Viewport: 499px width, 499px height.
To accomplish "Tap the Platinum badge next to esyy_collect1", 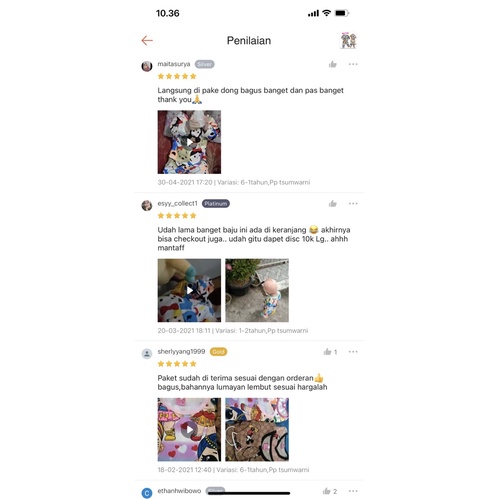I will [216, 203].
